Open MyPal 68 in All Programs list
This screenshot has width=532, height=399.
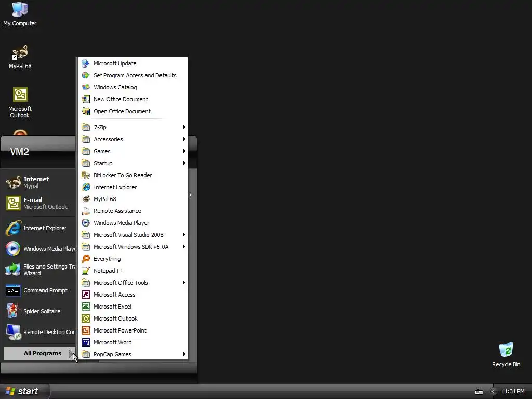click(133, 199)
